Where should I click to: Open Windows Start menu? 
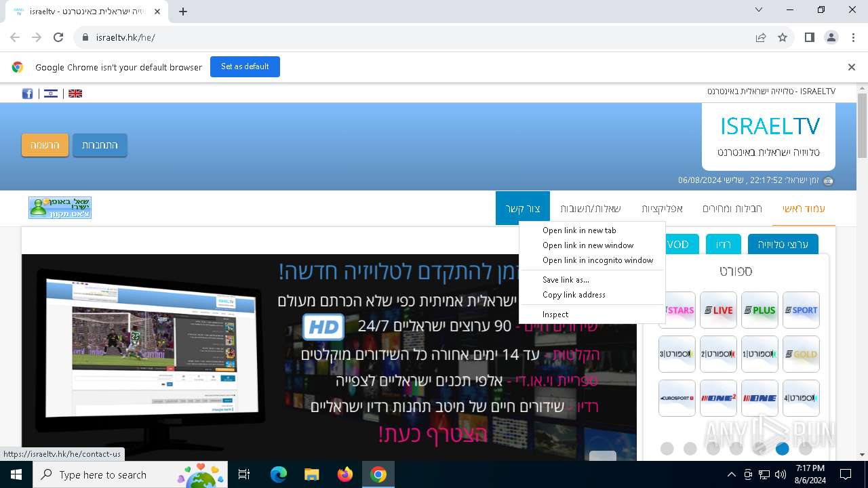point(16,474)
